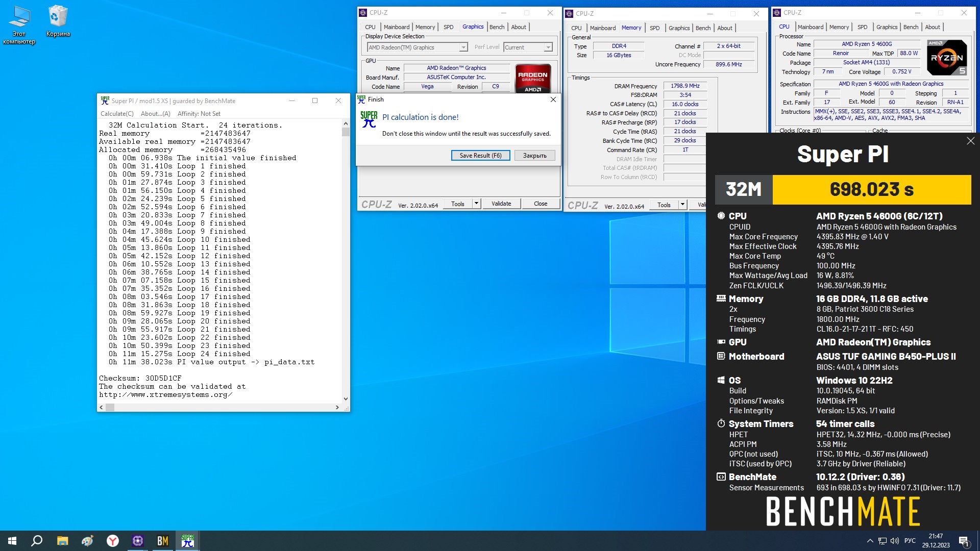Click Close in Graphics CPU-Z window
Image resolution: width=980 pixels, height=551 pixels.
click(541, 204)
